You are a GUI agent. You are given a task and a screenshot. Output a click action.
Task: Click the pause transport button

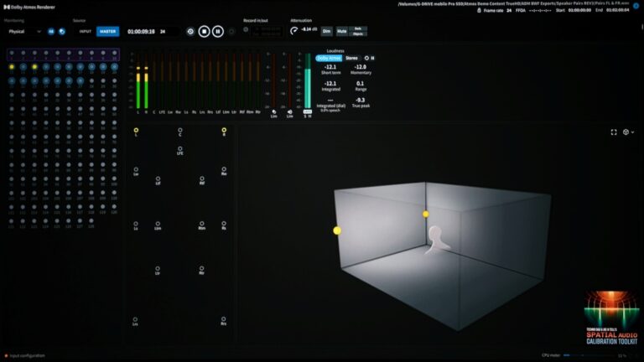(218, 32)
